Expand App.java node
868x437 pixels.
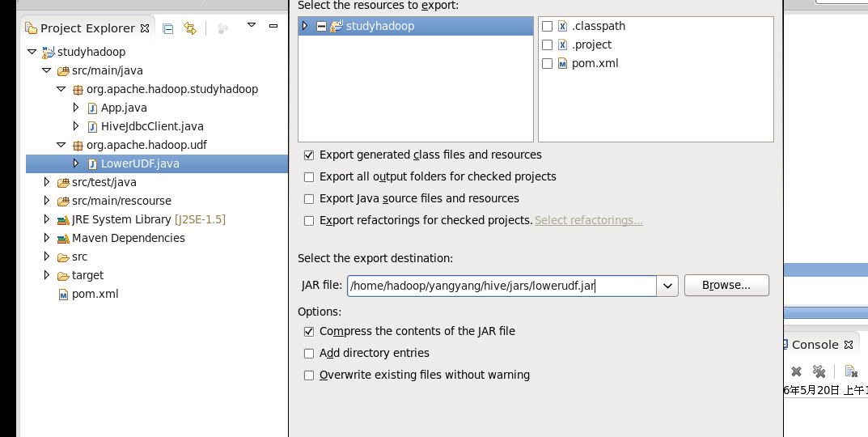tap(76, 108)
